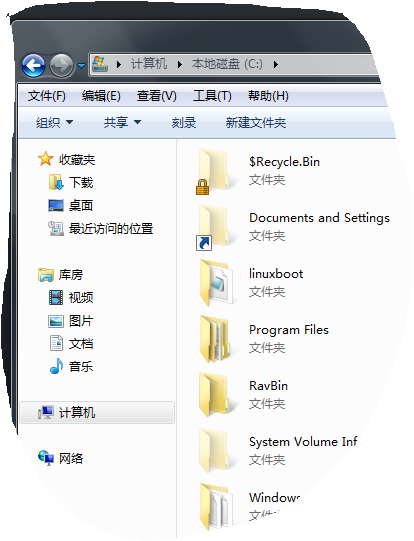Open the 工具(T) menu

[212, 96]
